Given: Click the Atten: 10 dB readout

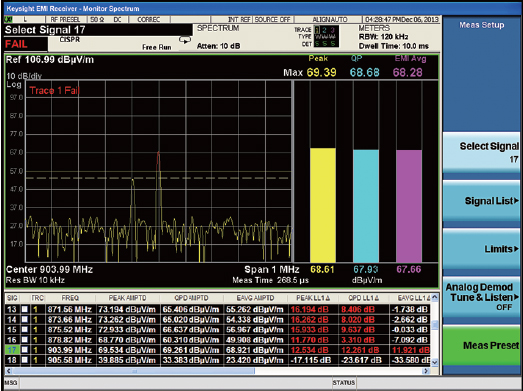Looking at the screenshot, I should (218, 46).
